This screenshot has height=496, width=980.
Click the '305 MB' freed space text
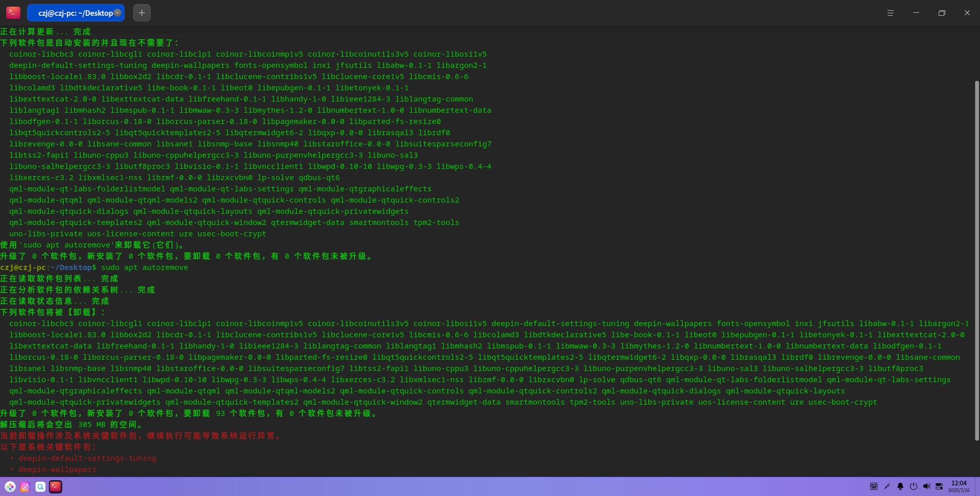pyautogui.click(x=92, y=425)
